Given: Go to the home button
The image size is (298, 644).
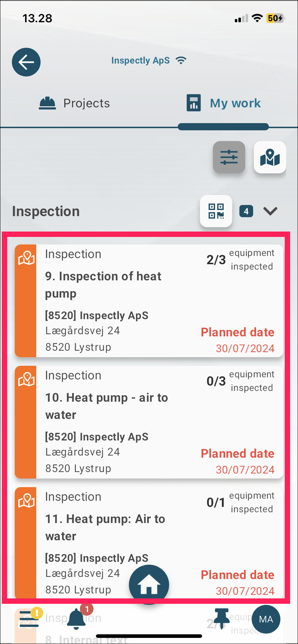Looking at the screenshot, I should tap(149, 584).
